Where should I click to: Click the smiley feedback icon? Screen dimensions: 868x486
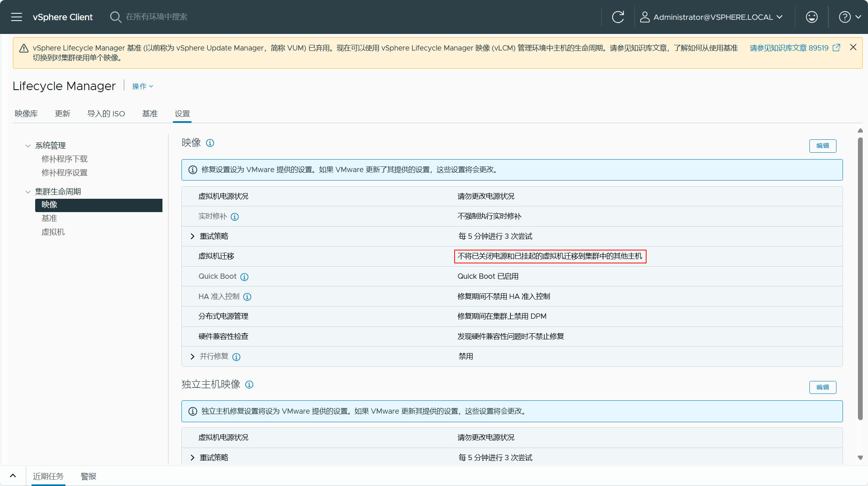[811, 17]
